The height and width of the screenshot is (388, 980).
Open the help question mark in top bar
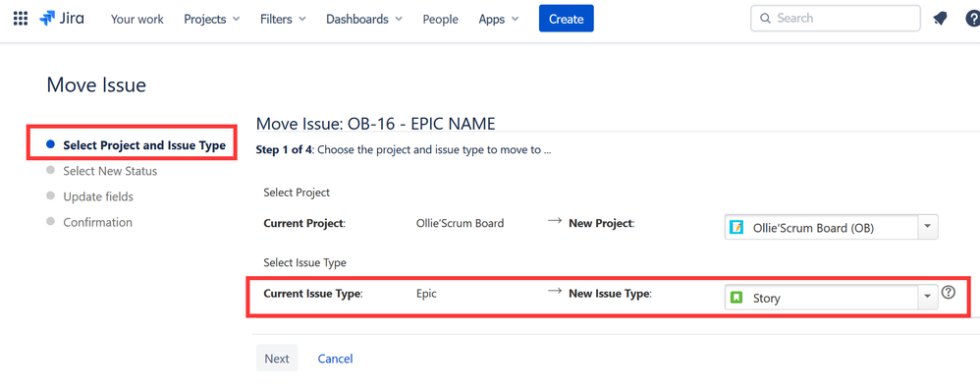point(973,19)
